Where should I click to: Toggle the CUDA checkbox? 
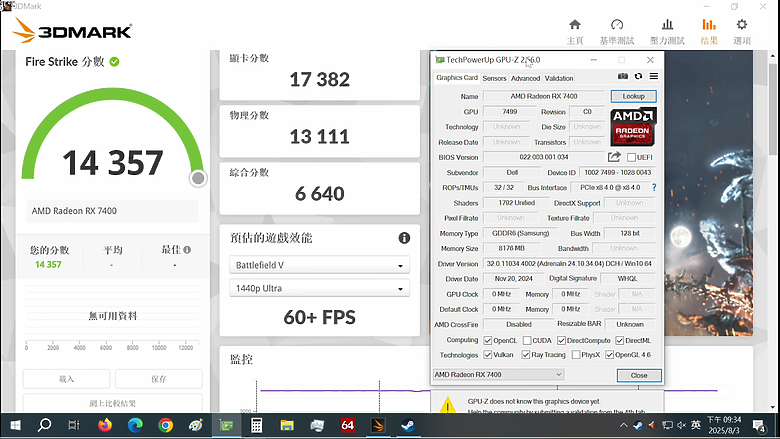pyautogui.click(x=527, y=341)
